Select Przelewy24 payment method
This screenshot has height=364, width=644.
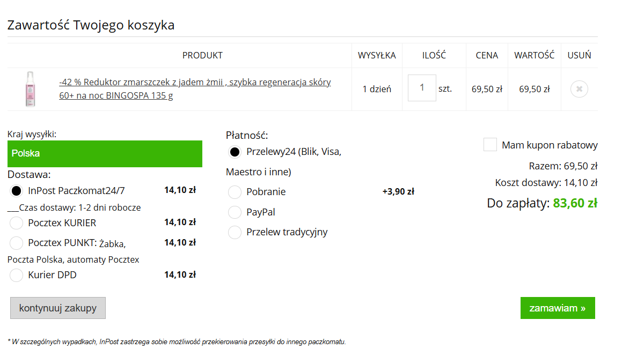click(235, 152)
